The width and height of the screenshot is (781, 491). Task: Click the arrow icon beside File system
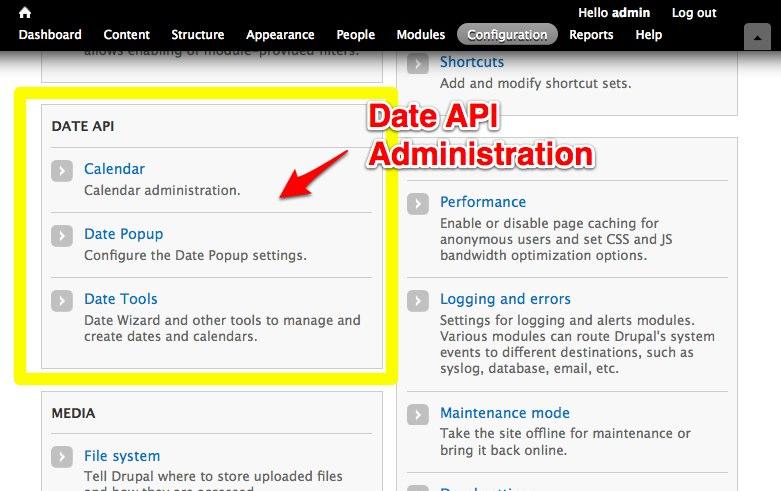[62, 457]
